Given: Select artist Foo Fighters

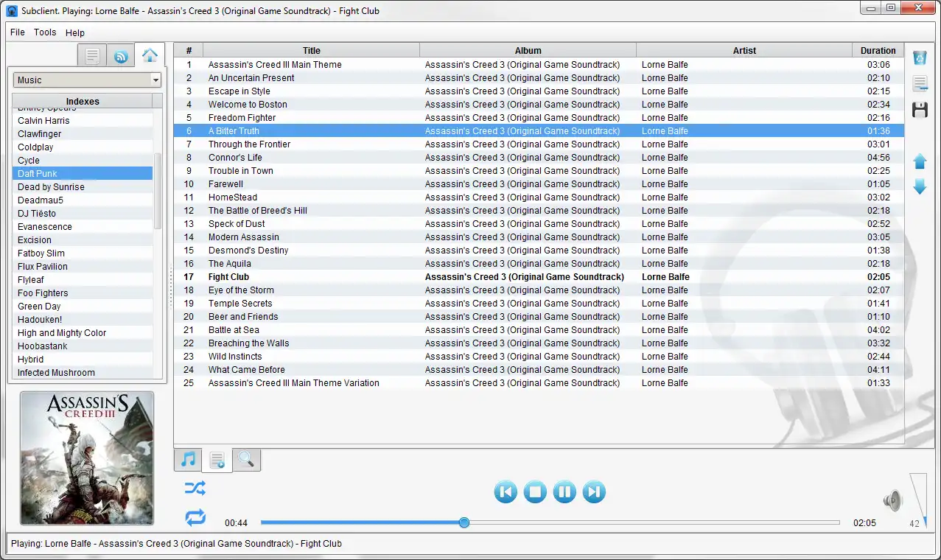Looking at the screenshot, I should 83,293.
